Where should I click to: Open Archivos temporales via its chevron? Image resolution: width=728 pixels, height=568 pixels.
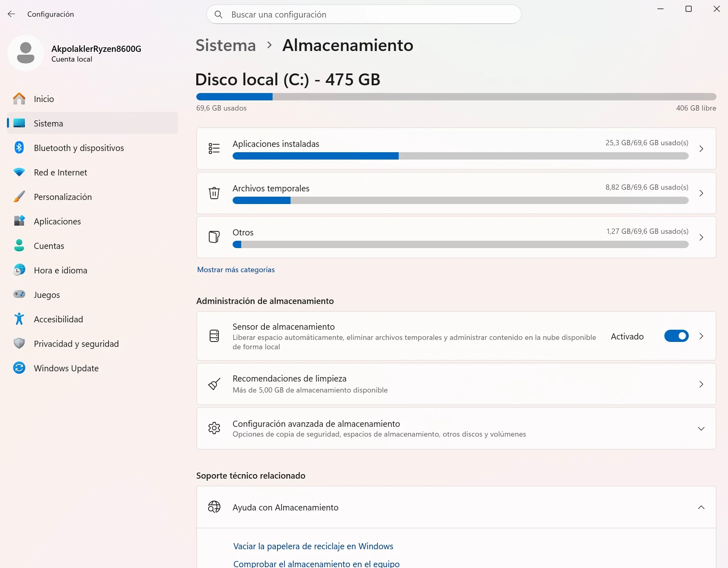[701, 193]
